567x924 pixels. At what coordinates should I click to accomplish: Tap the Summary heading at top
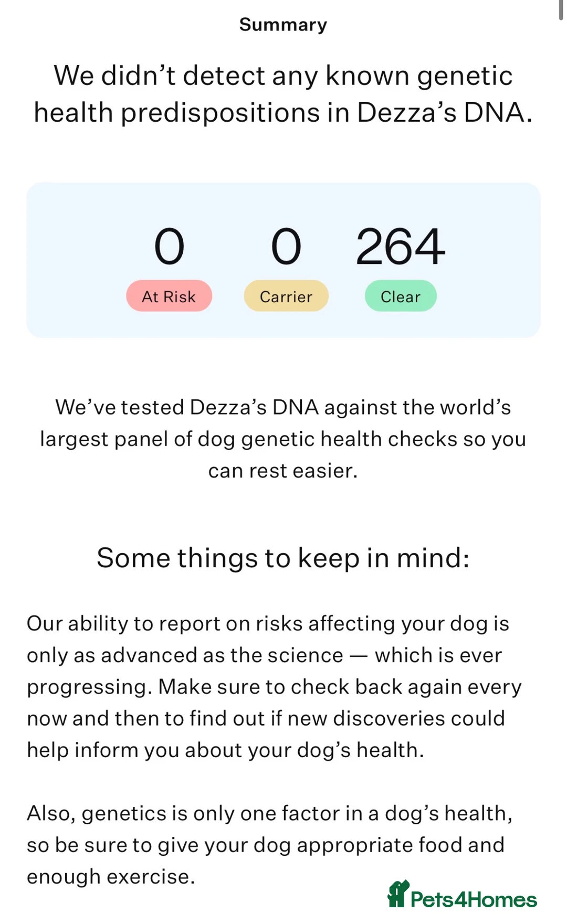pyautogui.click(x=283, y=25)
